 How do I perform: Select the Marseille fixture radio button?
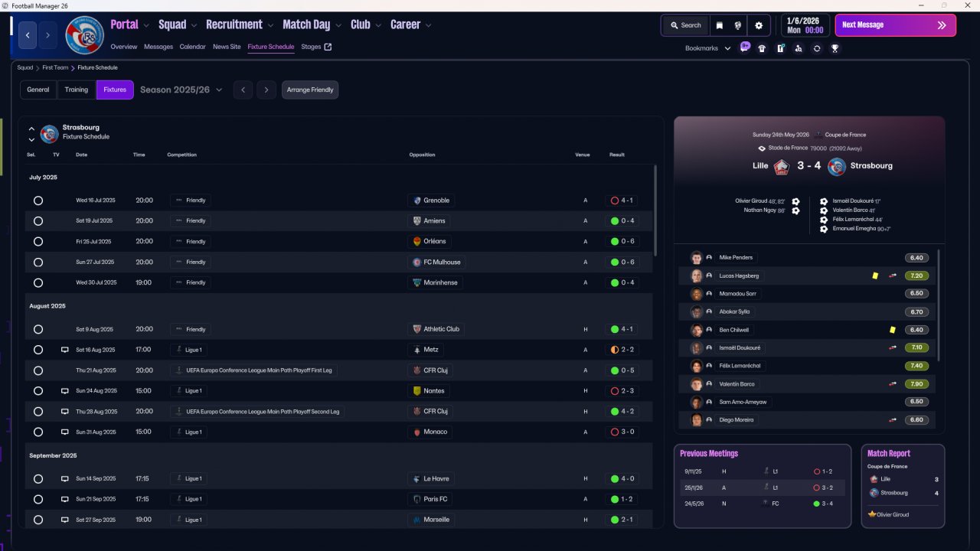[x=38, y=520]
